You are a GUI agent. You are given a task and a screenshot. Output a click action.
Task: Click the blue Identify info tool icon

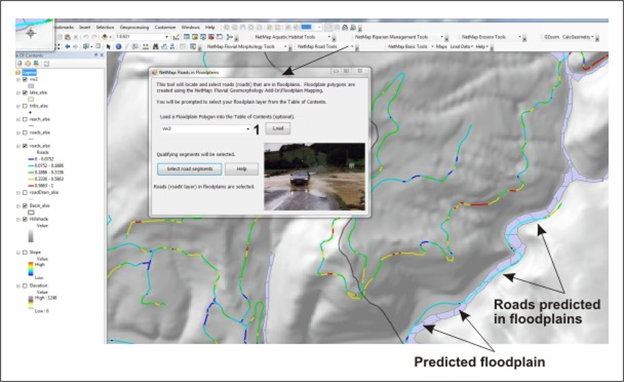[118, 47]
